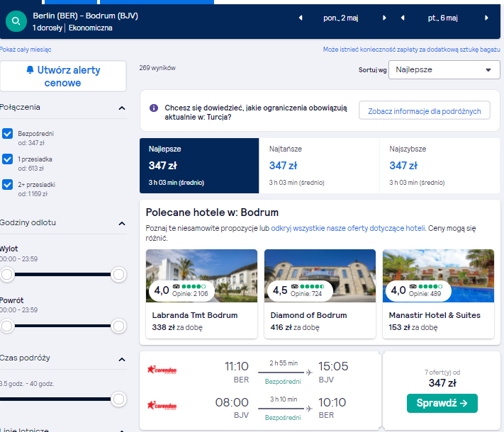This screenshot has width=504, height=432.
Task: Go to next departure date arrow
Action: pyautogui.click(x=384, y=18)
